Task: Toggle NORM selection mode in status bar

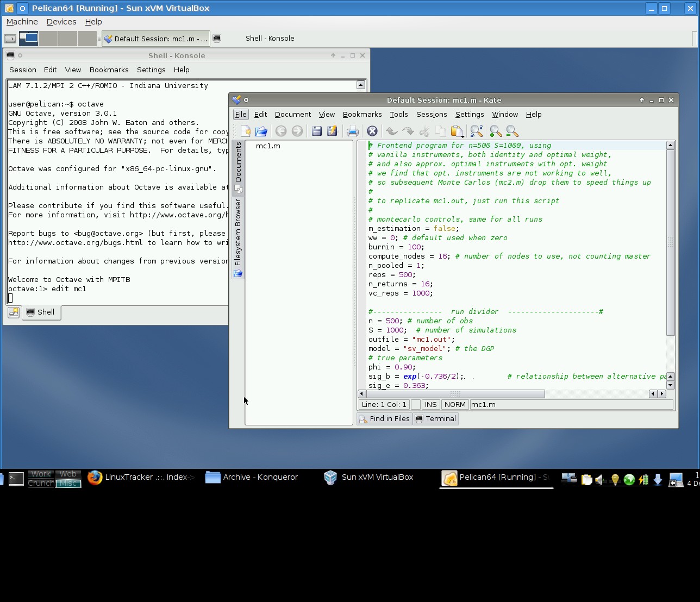Action: coord(455,405)
